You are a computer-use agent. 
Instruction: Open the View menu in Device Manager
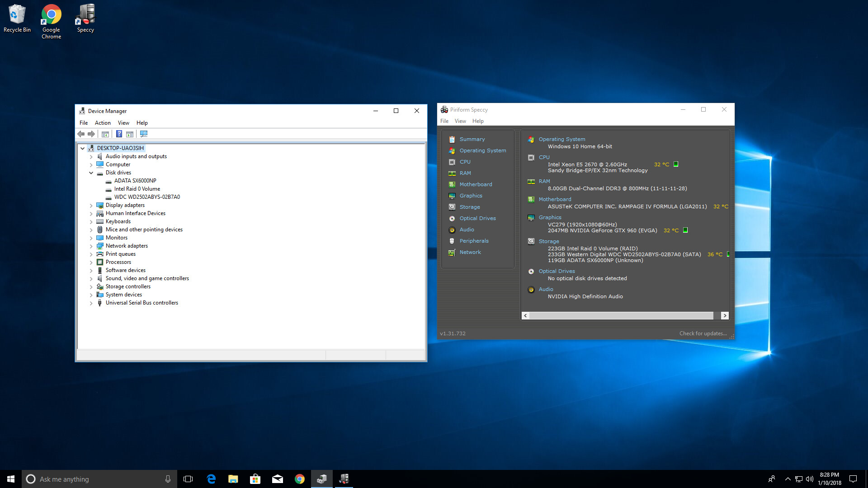[x=123, y=123]
